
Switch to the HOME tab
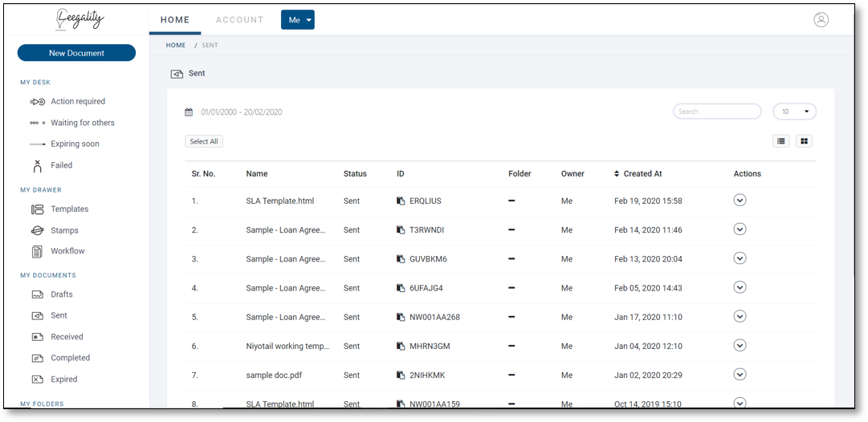tap(175, 20)
